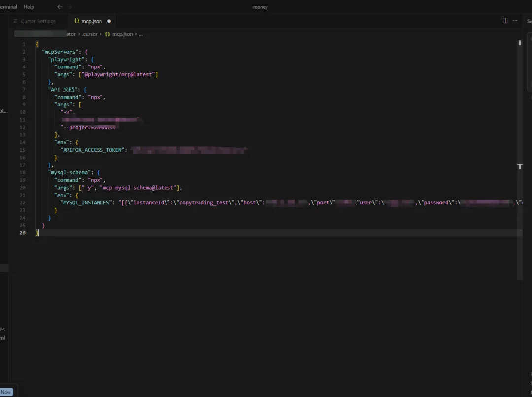This screenshot has width=532, height=397.
Task: Click "@playwright/mcp@latest" argument string
Action: coord(118,74)
